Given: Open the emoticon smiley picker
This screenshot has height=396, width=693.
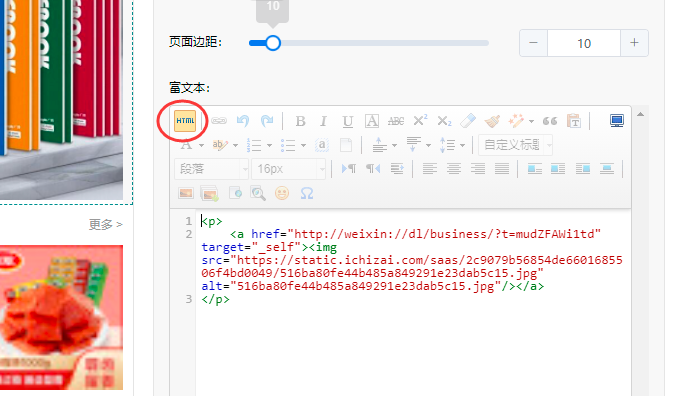Looking at the screenshot, I should tap(282, 193).
